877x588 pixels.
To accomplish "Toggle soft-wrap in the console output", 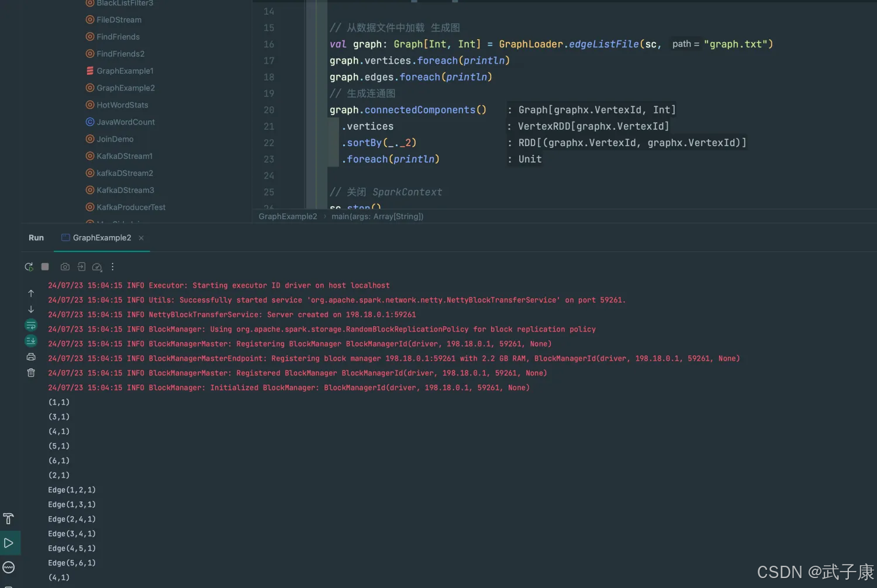I will 31,325.
